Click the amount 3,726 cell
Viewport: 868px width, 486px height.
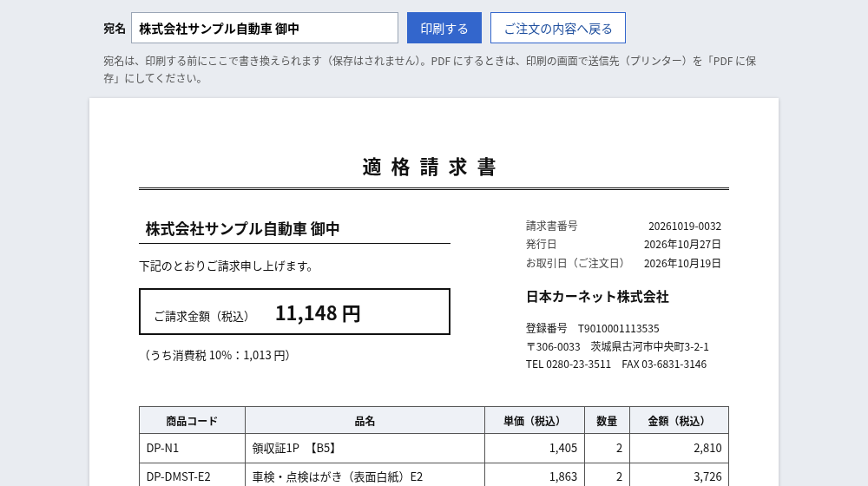coord(679,475)
